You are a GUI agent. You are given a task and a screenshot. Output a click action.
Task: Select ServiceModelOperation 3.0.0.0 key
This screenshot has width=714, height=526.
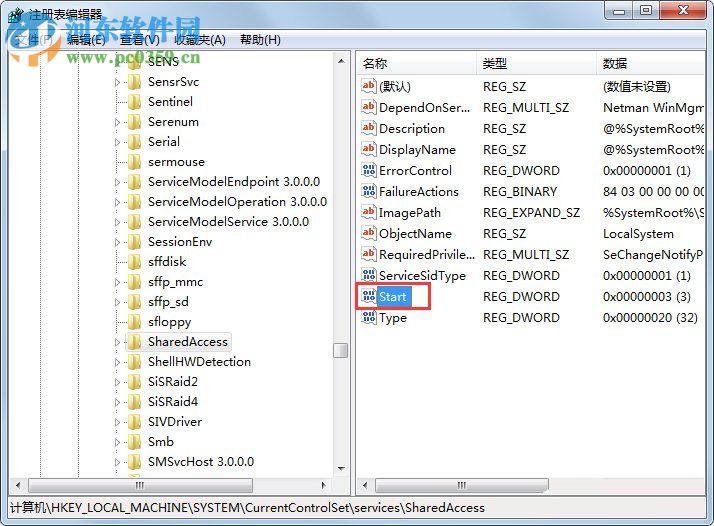238,202
